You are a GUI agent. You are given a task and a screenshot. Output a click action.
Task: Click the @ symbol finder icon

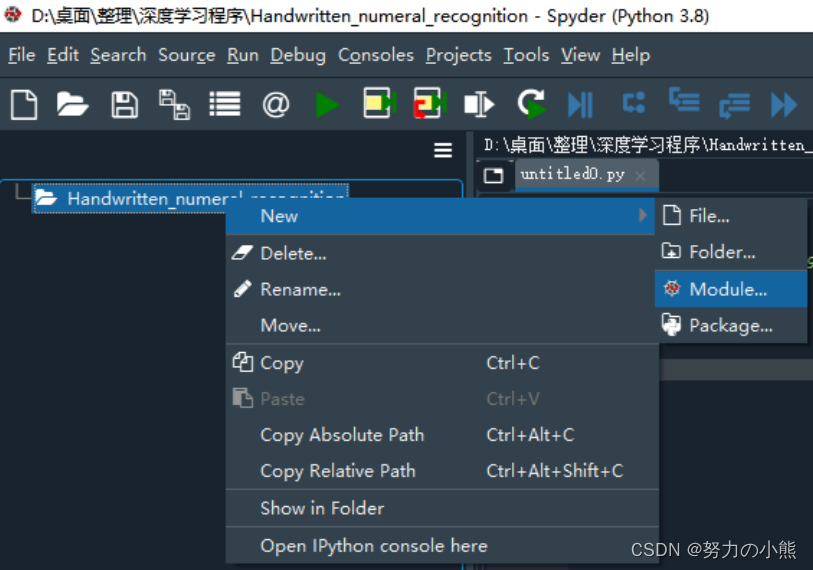[x=275, y=105]
